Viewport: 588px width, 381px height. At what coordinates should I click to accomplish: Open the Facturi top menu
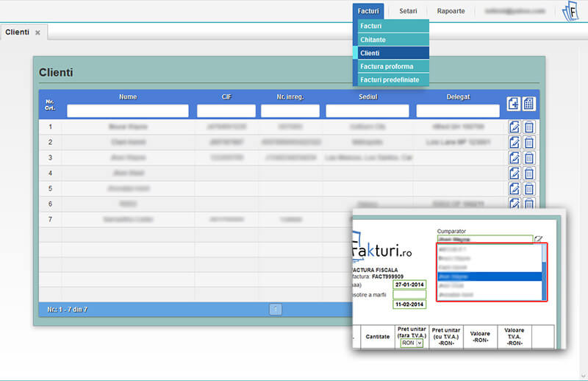[367, 11]
